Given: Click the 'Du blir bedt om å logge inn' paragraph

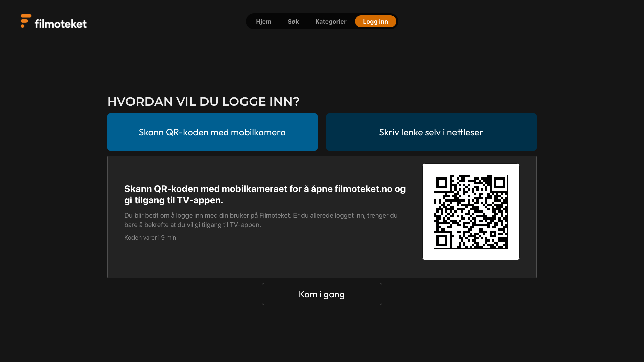Looking at the screenshot, I should (x=261, y=220).
